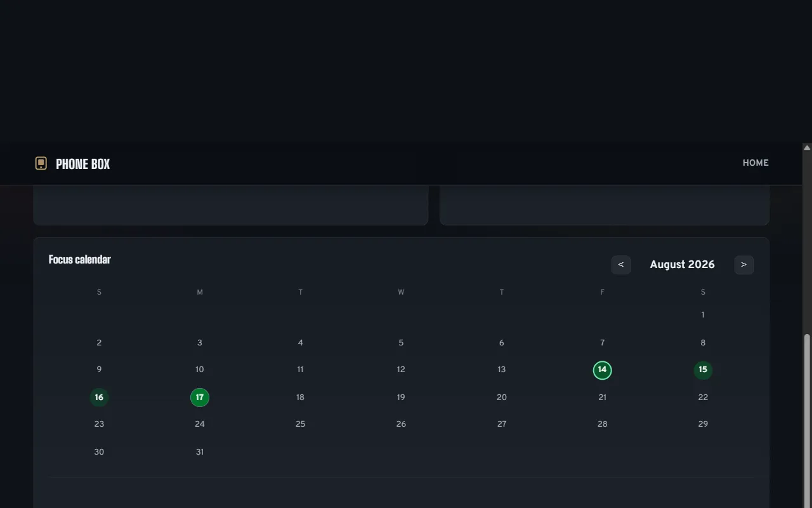Select day 11 in calendar
Screen dimensions: 812x508
tap(300, 370)
